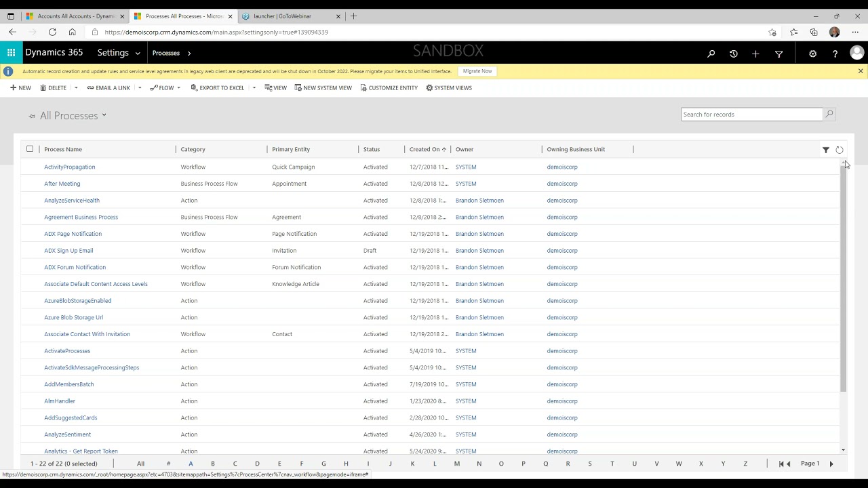Open Brandon Sletmoen owner on AnalyzeServiceHealth row
This screenshot has width=868, height=488.
click(479, 201)
